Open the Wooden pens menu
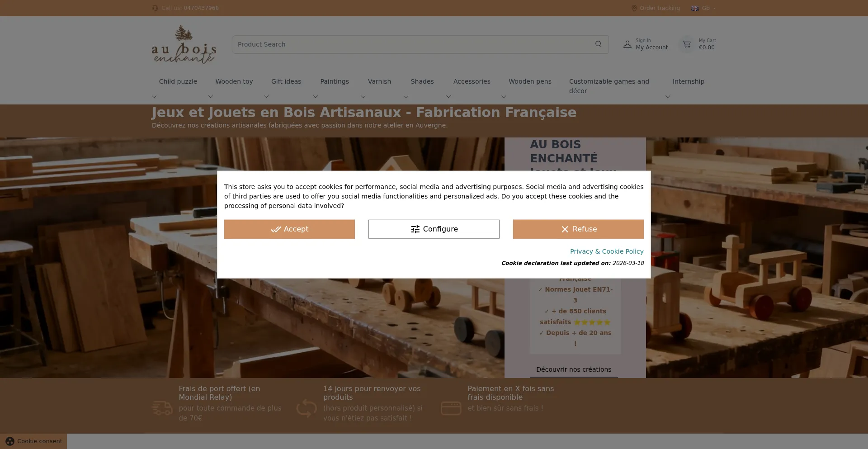This screenshot has width=868, height=449. [x=530, y=81]
